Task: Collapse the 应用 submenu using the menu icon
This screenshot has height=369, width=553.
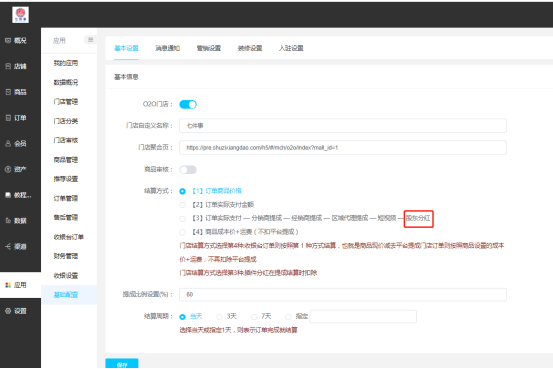Action: tap(91, 40)
